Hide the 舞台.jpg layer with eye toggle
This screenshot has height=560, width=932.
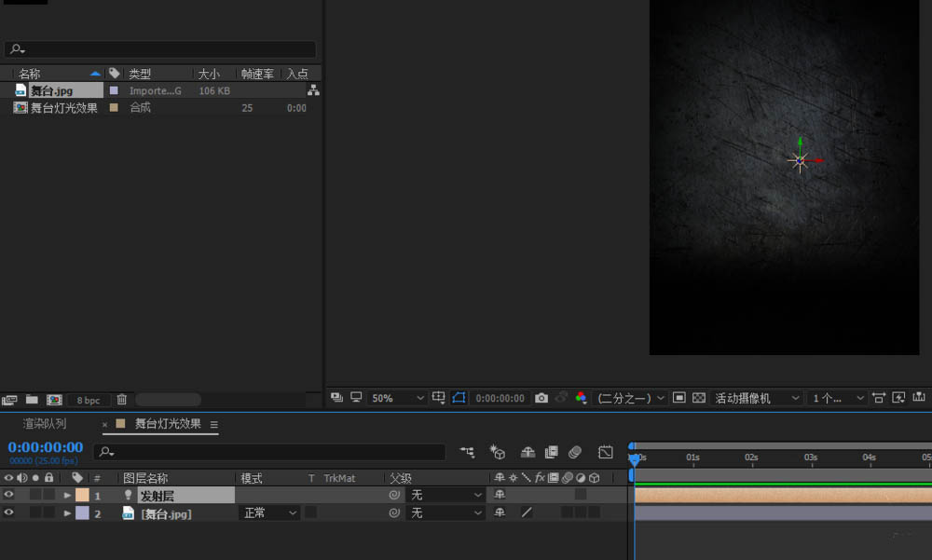click(x=8, y=513)
